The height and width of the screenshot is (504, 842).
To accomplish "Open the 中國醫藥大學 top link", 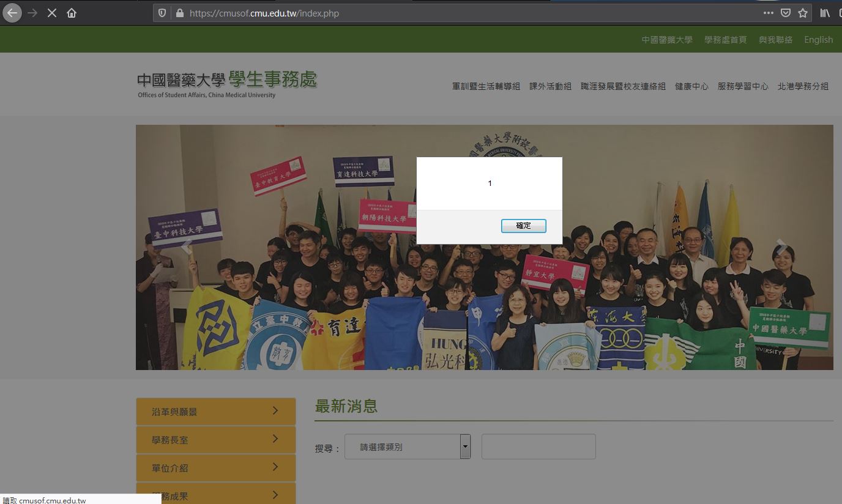I will 667,40.
